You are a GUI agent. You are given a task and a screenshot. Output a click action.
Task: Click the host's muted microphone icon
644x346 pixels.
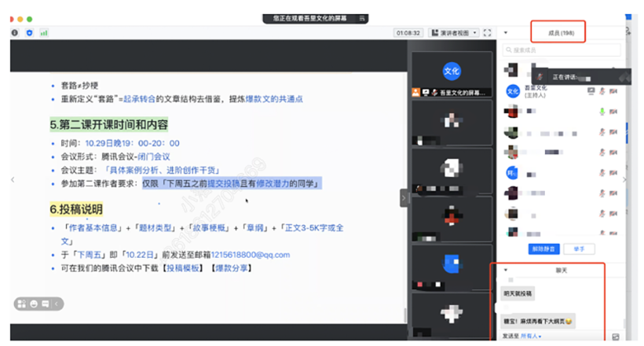[602, 91]
